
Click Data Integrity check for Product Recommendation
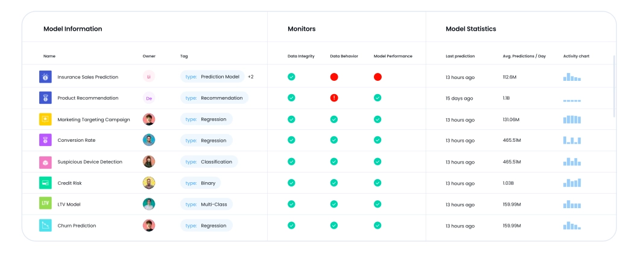[x=291, y=98]
